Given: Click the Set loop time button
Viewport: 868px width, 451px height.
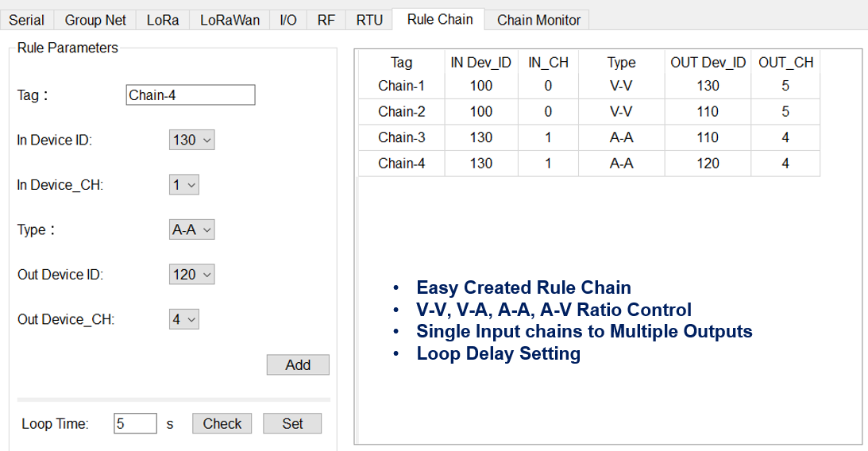Looking at the screenshot, I should pyautogui.click(x=292, y=423).
